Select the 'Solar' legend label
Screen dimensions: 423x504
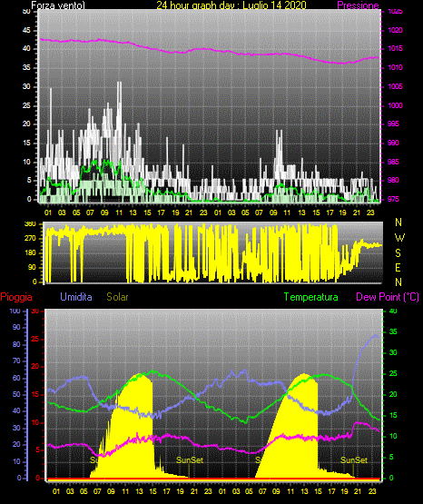(117, 297)
